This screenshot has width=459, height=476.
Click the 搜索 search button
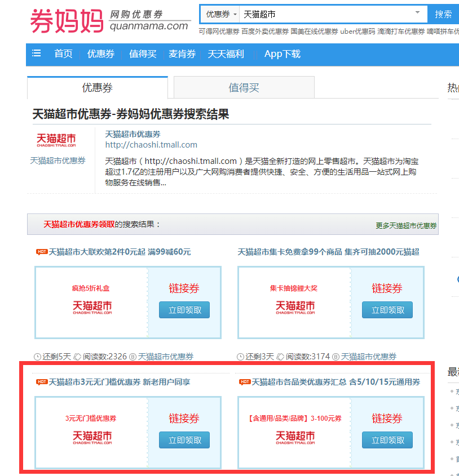click(443, 14)
